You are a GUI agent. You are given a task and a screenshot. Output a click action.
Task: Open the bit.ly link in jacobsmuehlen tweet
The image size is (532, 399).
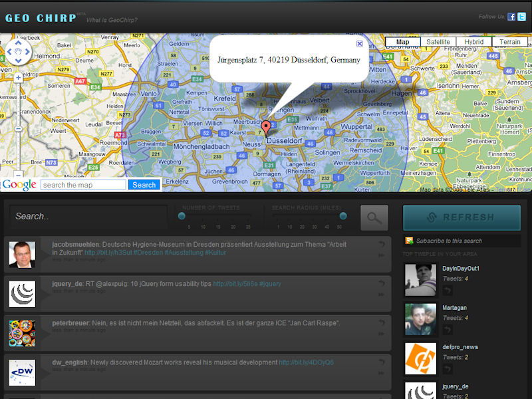(x=108, y=253)
